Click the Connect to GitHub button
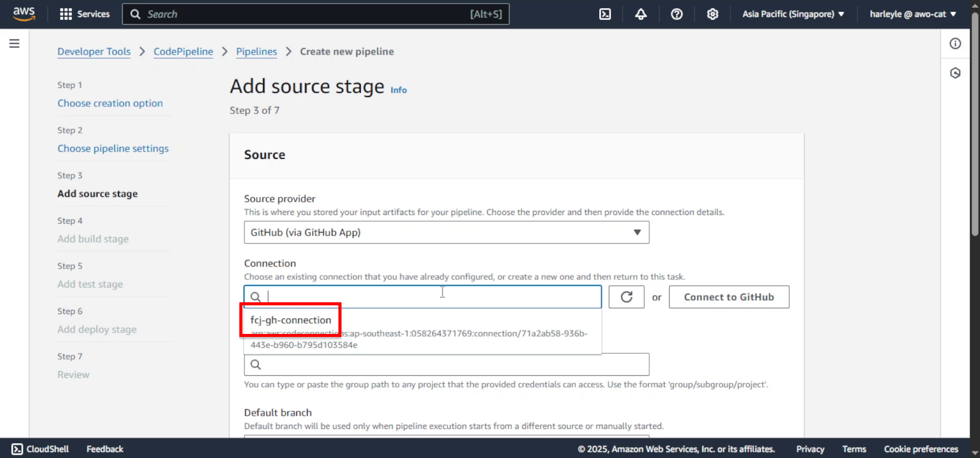The image size is (980, 458). [729, 297]
